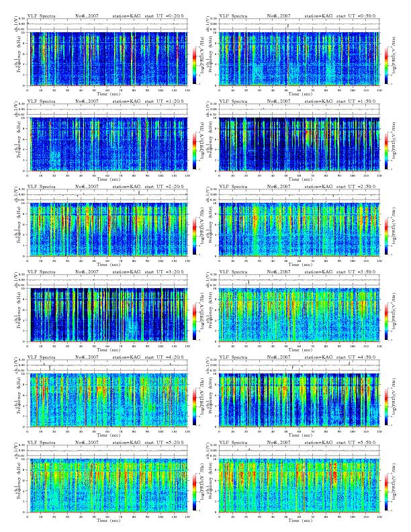Click the 'Frequency (kHz)' axis label of the 2:50:0 plot
Image resolution: width=411 pixels, height=532 pixels.
[212, 229]
